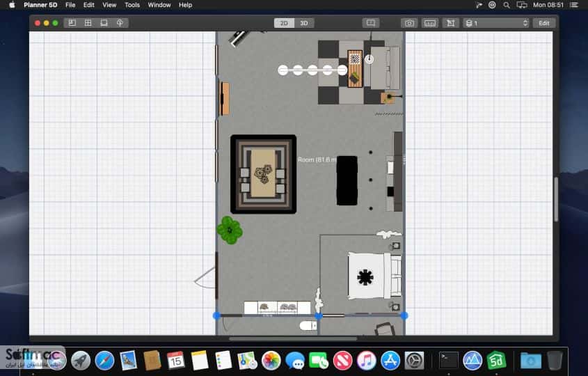Select the open door on left wall

(x=206, y=277)
